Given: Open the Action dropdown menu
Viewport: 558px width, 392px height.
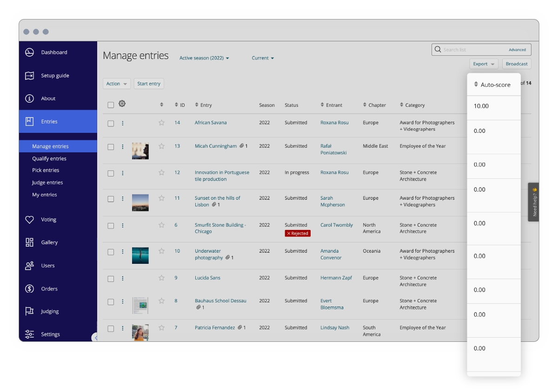Looking at the screenshot, I should click(116, 84).
